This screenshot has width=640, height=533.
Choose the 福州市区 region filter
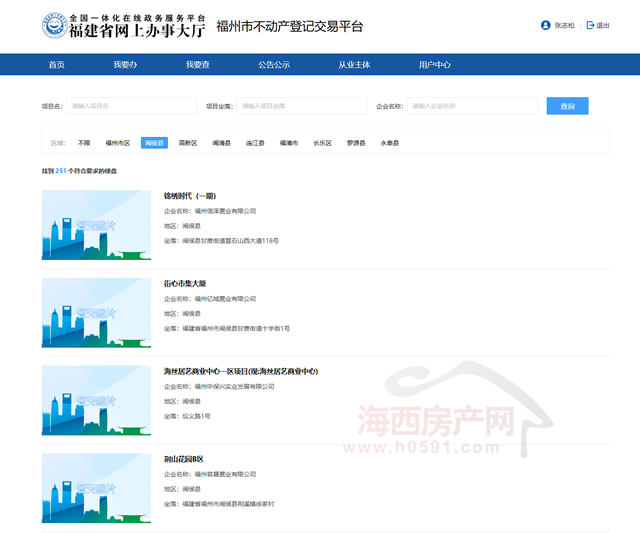118,143
